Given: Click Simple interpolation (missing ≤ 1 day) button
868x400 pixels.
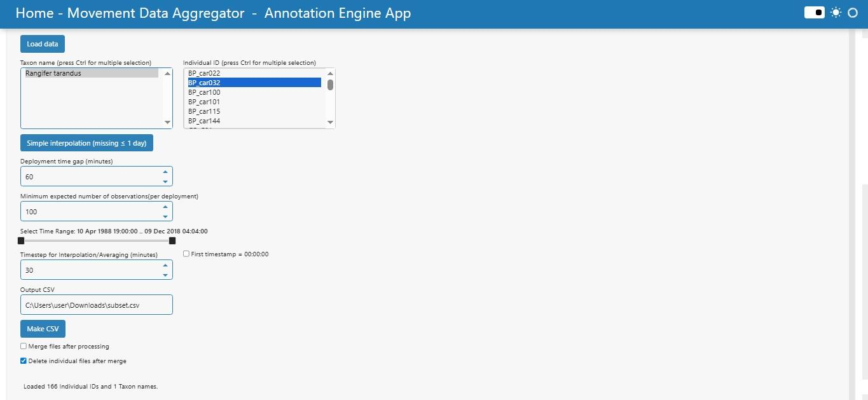Looking at the screenshot, I should coord(86,143).
